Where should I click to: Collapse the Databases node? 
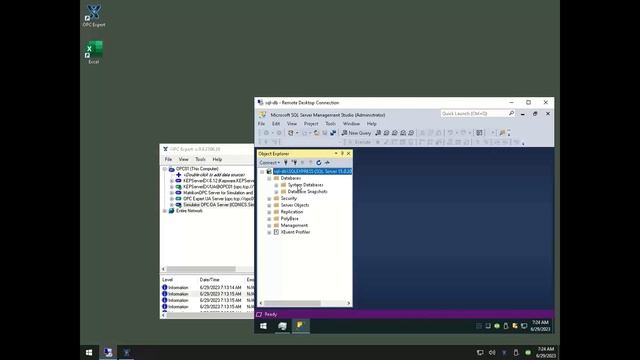269,178
